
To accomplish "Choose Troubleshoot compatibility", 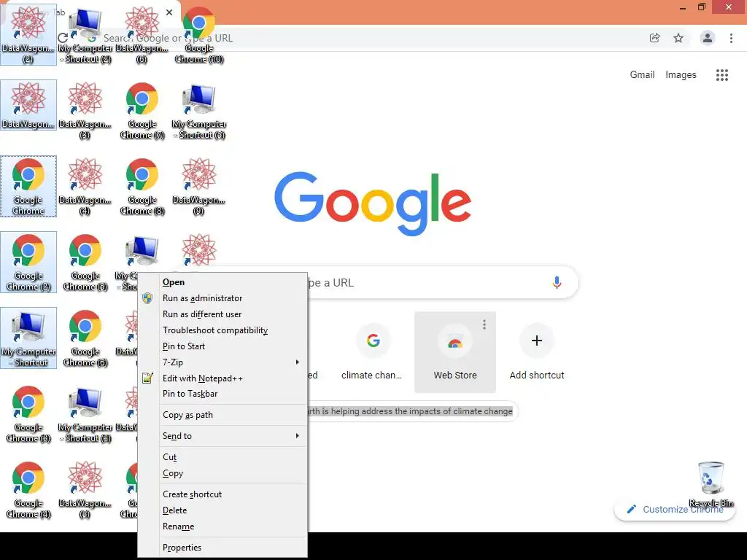I will pos(233,330).
